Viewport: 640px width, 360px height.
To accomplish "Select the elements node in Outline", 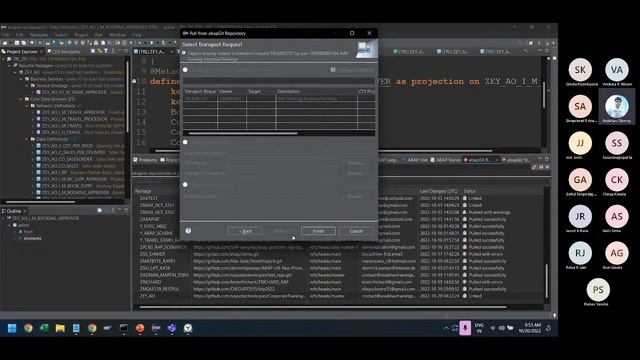I will point(32,238).
